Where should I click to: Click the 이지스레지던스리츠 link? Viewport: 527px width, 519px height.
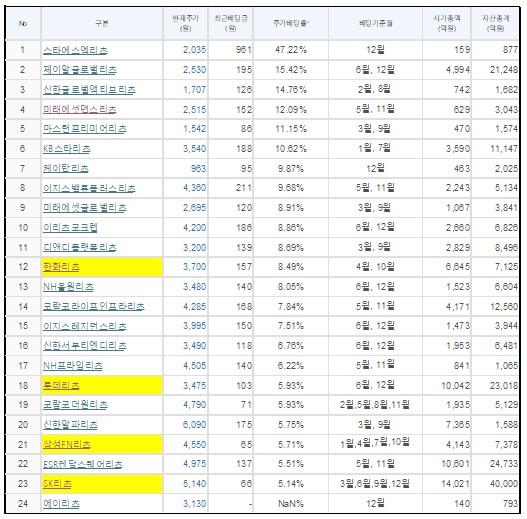tap(85, 326)
